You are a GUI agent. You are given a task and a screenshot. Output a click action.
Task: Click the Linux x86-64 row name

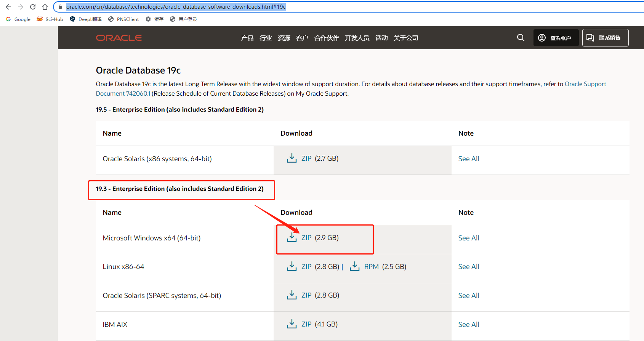pos(123,267)
